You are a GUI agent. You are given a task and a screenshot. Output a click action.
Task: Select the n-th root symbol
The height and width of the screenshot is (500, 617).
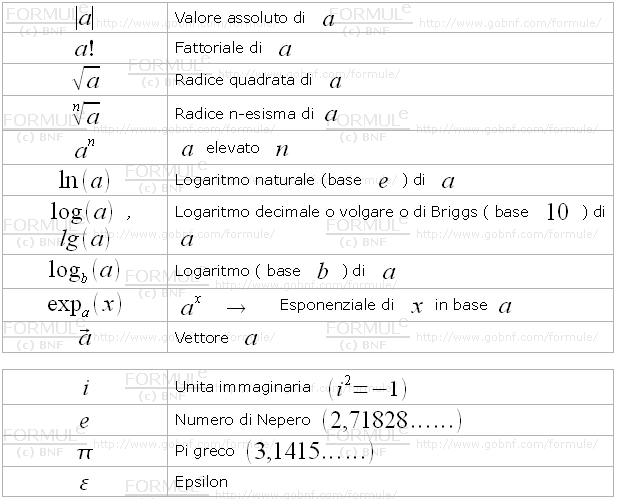click(84, 113)
